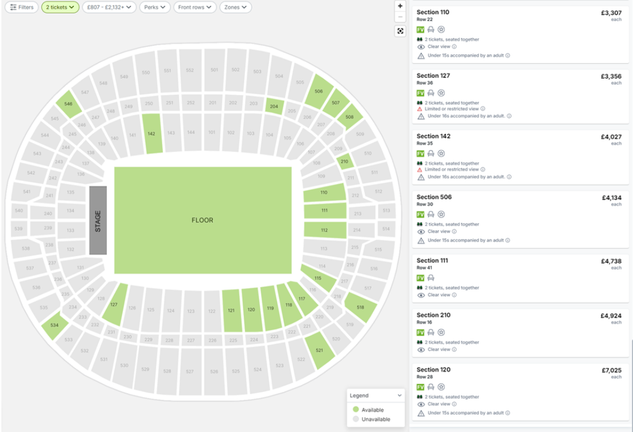Collapse the Legend box
This screenshot has height=432, width=633.
pos(400,396)
